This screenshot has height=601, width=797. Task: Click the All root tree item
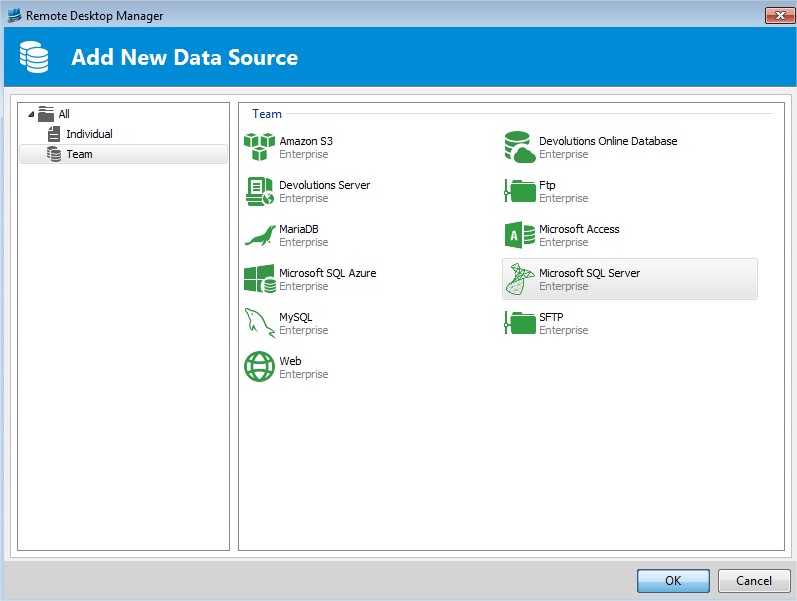[64, 114]
